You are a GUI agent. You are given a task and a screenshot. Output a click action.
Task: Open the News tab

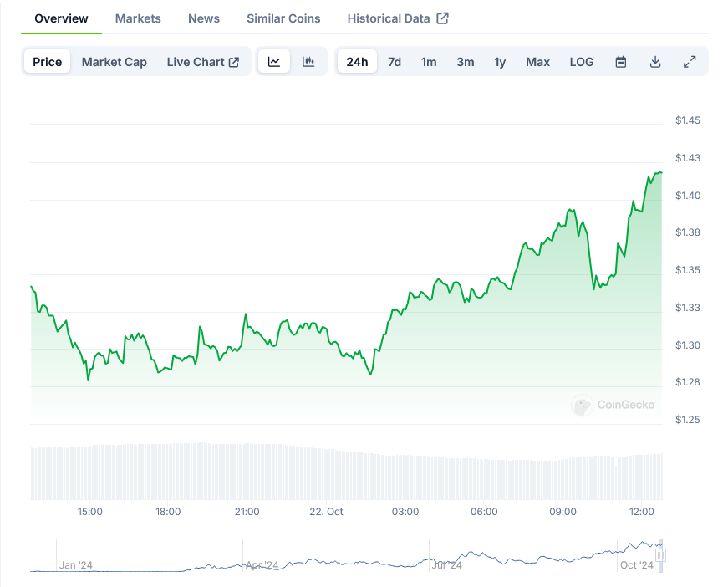[x=204, y=18]
